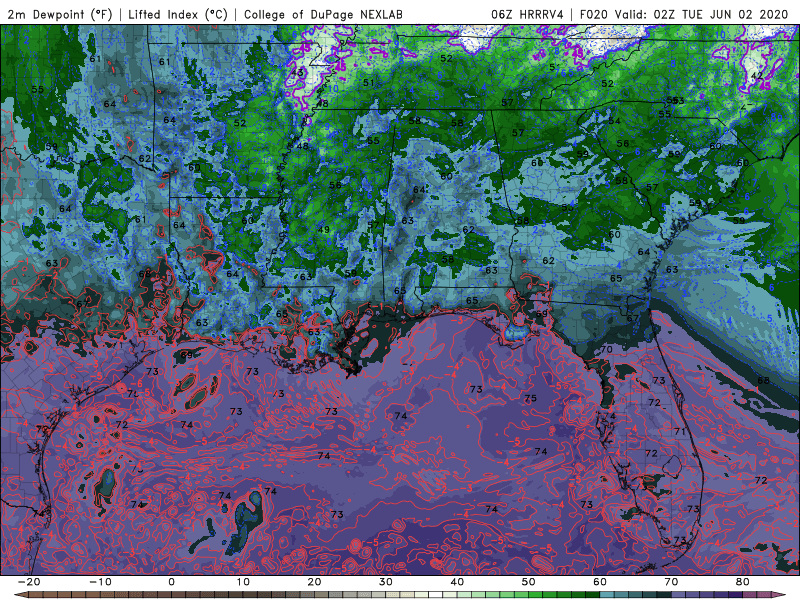Click the 71 dewpoint value in Florida
The width and height of the screenshot is (800, 600).
coord(680,431)
